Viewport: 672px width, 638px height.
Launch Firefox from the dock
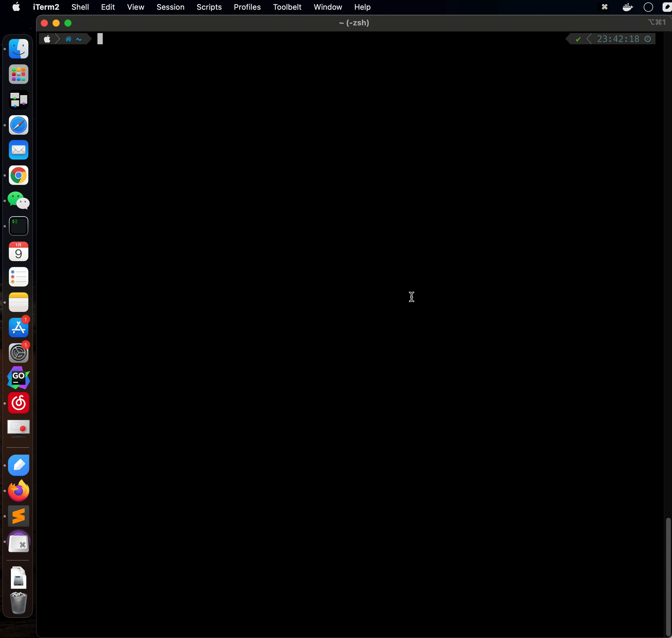[x=18, y=491]
